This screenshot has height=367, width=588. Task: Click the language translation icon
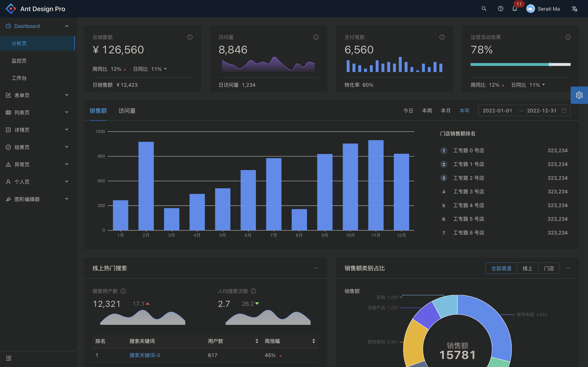pos(574,9)
